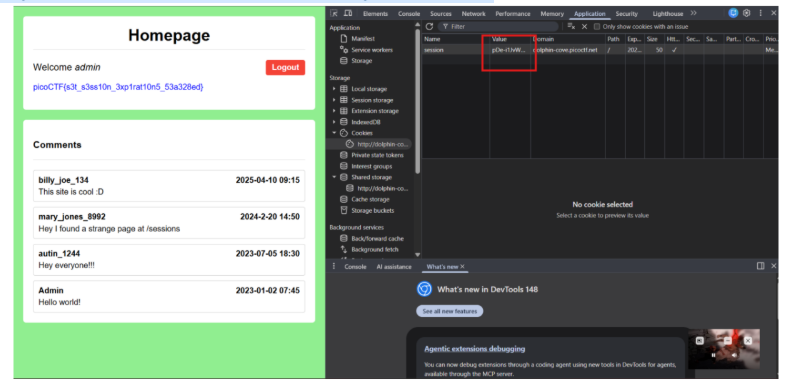The width and height of the screenshot is (799, 391).
Task: Select Session storage in the sidebar
Action: coord(372,100)
